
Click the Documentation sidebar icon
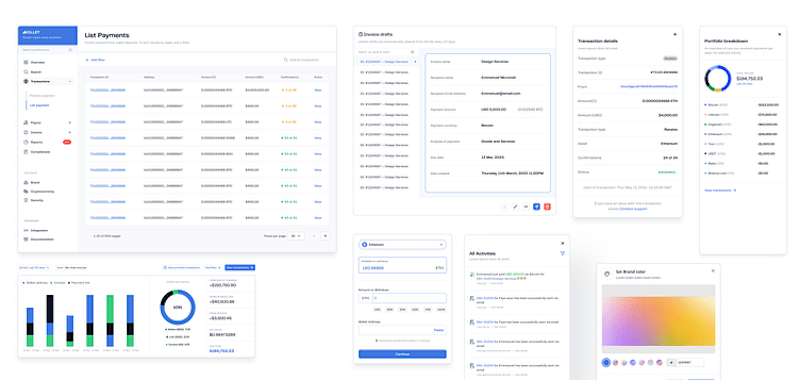[x=26, y=239]
